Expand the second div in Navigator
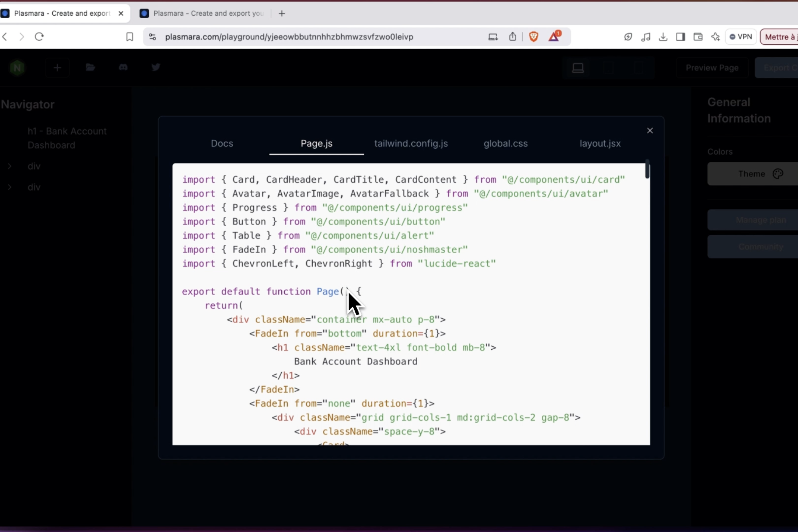The height and width of the screenshot is (532, 798). pos(9,187)
